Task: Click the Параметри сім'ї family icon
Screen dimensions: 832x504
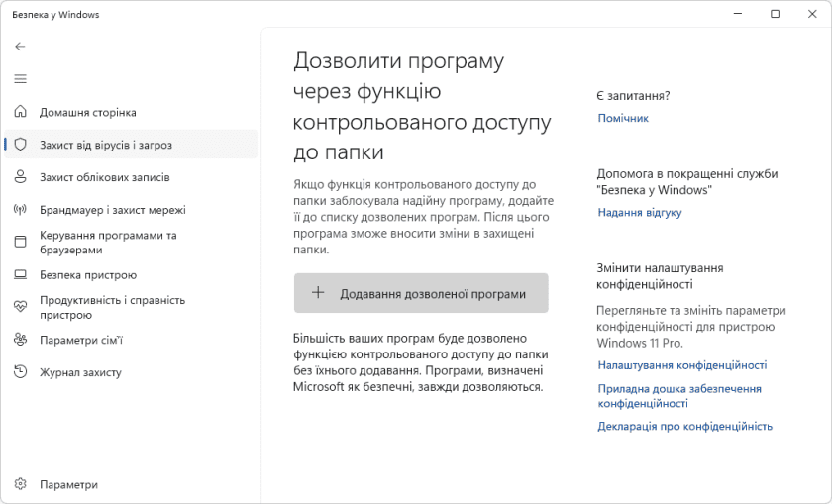Action: [20, 340]
